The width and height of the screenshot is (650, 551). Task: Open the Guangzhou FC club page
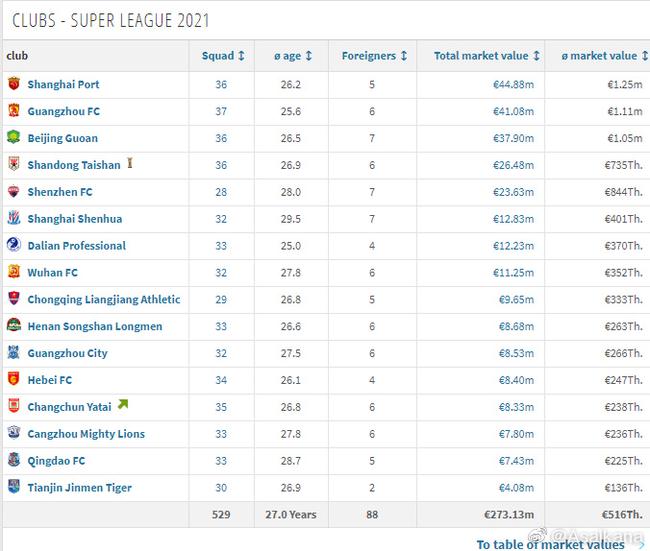(63, 112)
